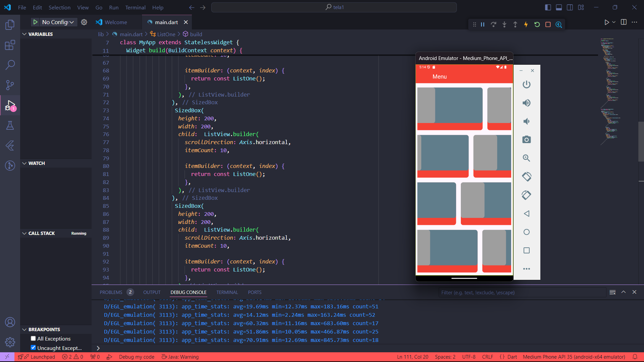Toggle bottom panel visibility
Viewport: 644px width, 362px height.
coord(559,7)
